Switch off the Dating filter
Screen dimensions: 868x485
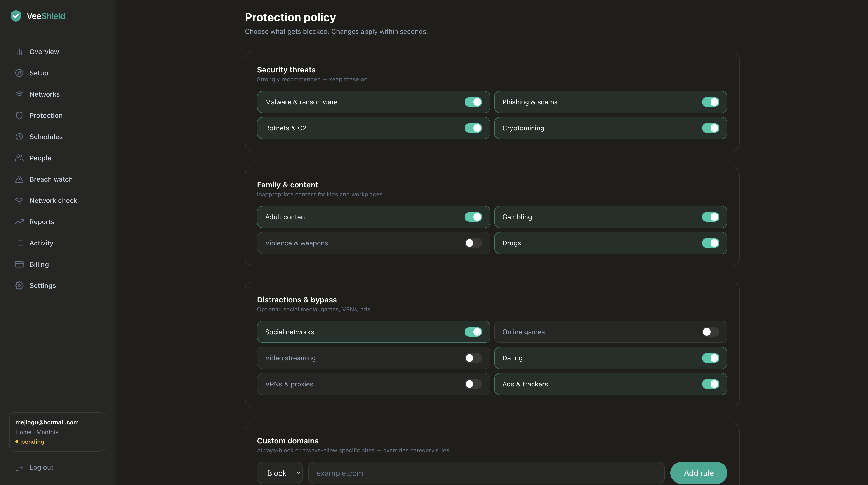(x=710, y=358)
